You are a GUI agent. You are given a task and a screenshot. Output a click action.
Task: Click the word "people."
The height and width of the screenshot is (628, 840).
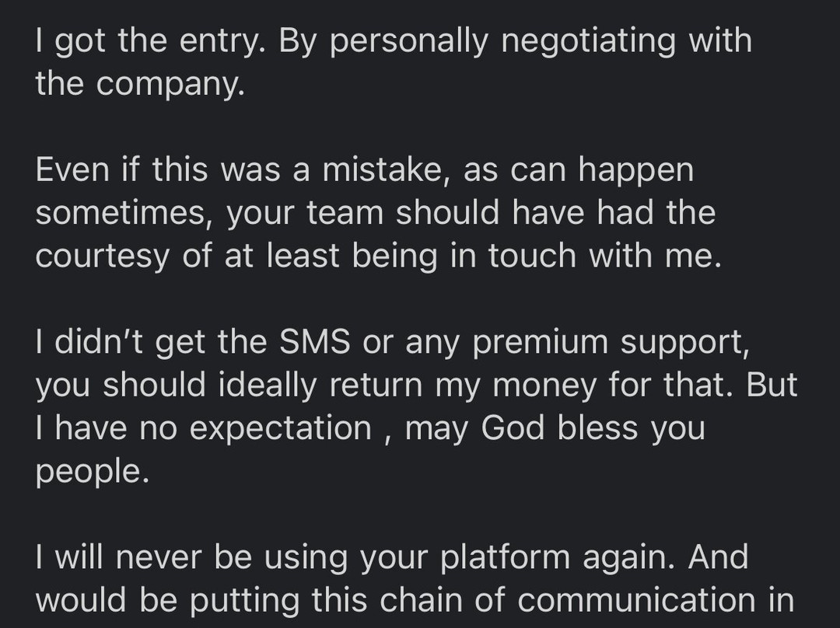pos(92,471)
